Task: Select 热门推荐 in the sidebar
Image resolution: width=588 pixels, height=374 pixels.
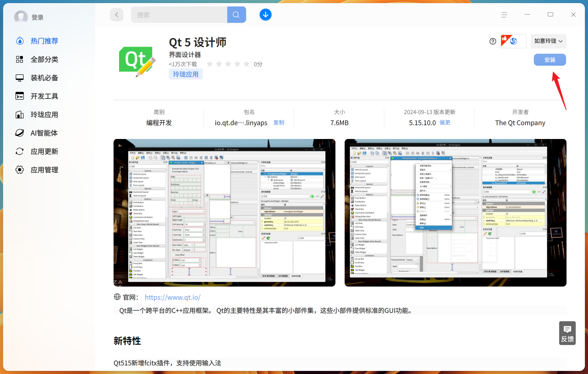Action: point(44,41)
